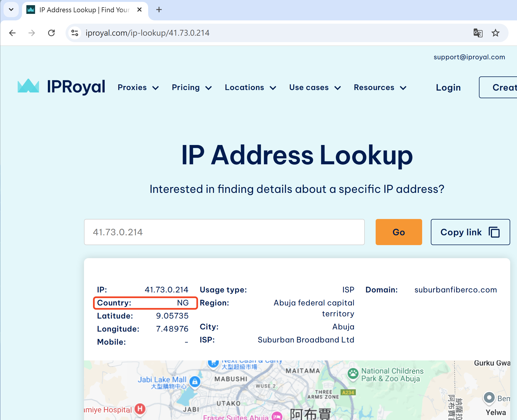This screenshot has width=517, height=420.
Task: Click the browser back arrow
Action: [13, 33]
